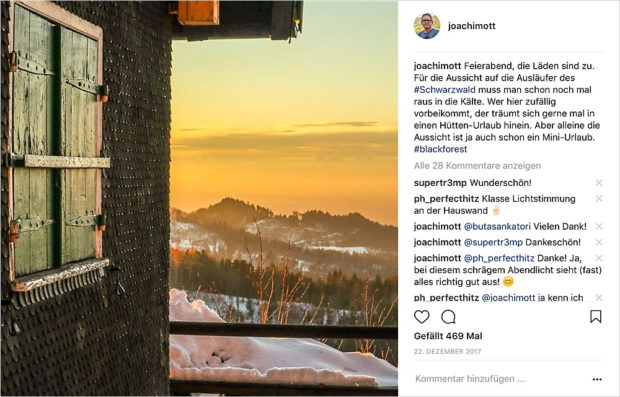Delete the @butasankatori Vielen Dank comment X
Image resolution: width=620 pixels, height=397 pixels.
pyautogui.click(x=599, y=226)
